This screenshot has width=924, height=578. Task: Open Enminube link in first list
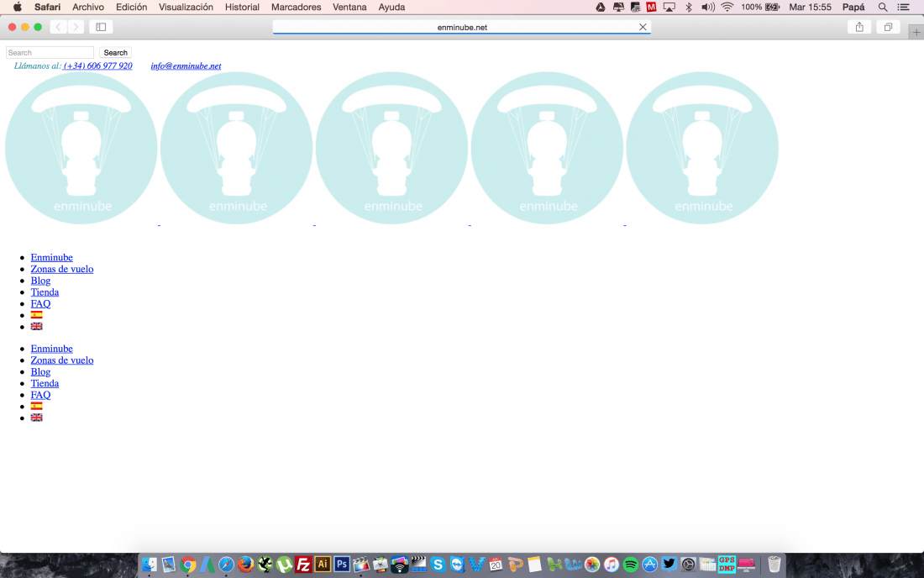(52, 257)
